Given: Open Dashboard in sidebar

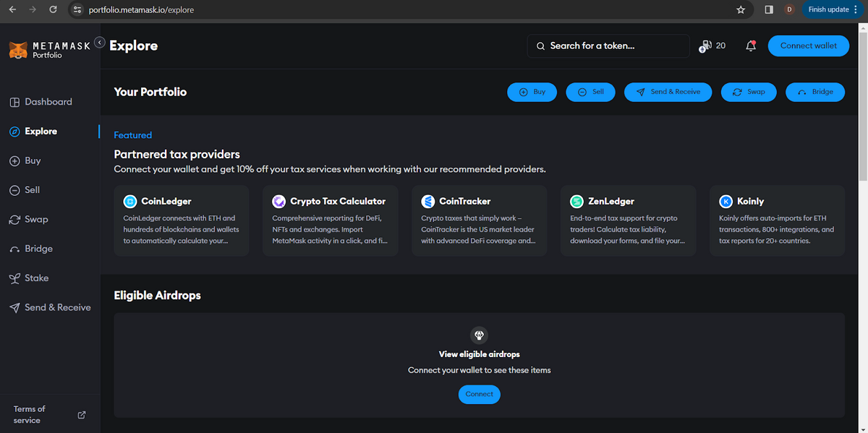Looking at the screenshot, I should click(41, 102).
